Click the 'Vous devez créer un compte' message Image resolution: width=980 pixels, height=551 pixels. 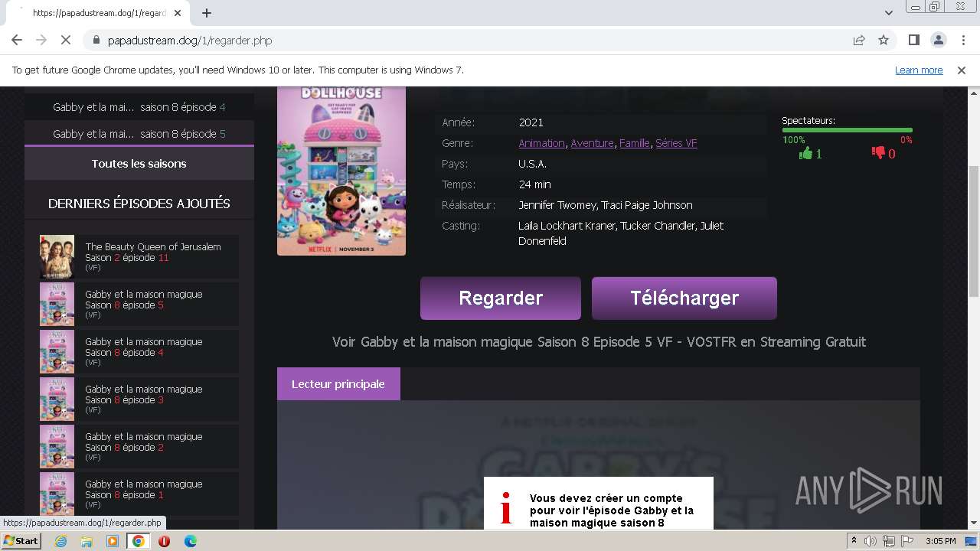pyautogui.click(x=612, y=510)
